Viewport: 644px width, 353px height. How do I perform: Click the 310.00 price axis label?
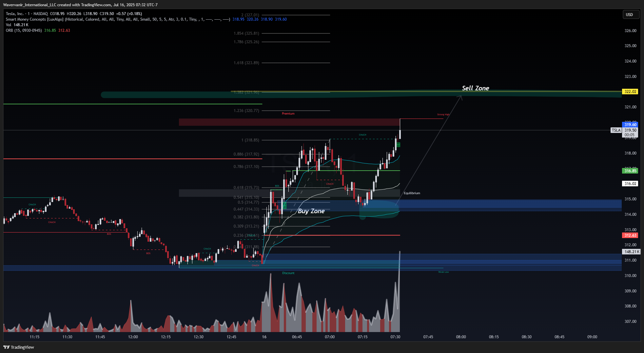(x=630, y=276)
